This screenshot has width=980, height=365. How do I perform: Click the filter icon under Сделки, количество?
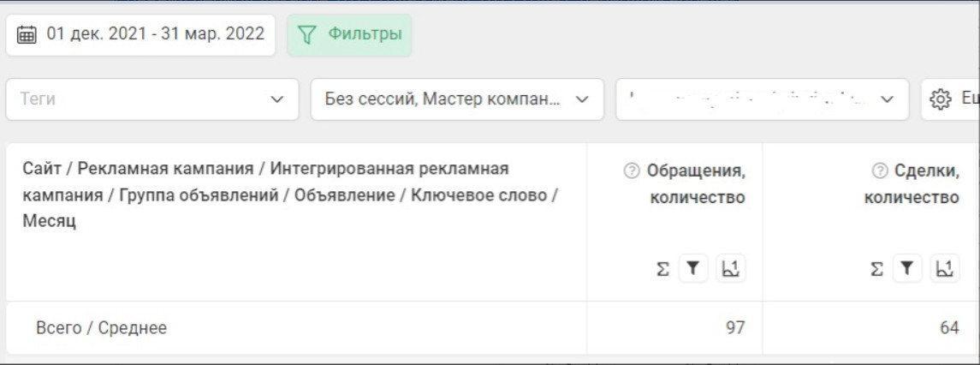pyautogui.click(x=906, y=269)
